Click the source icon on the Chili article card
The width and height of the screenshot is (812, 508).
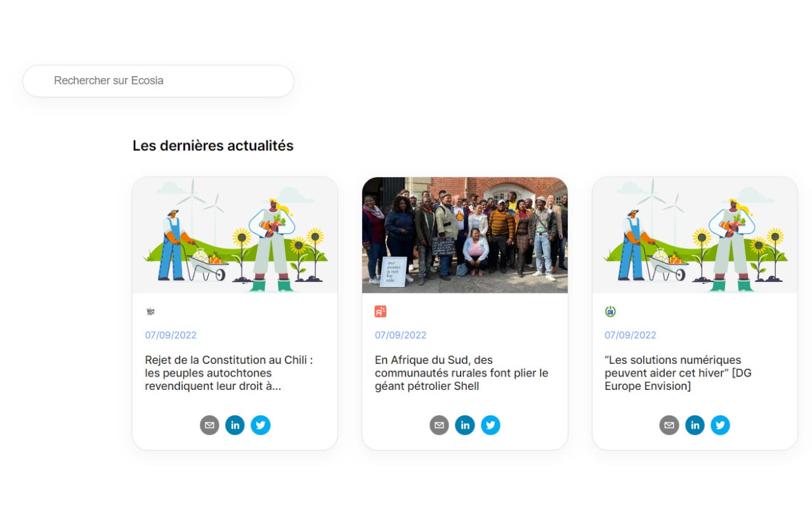[150, 312]
